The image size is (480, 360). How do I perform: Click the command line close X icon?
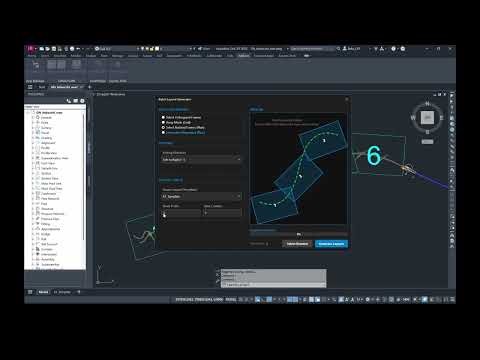218,275
